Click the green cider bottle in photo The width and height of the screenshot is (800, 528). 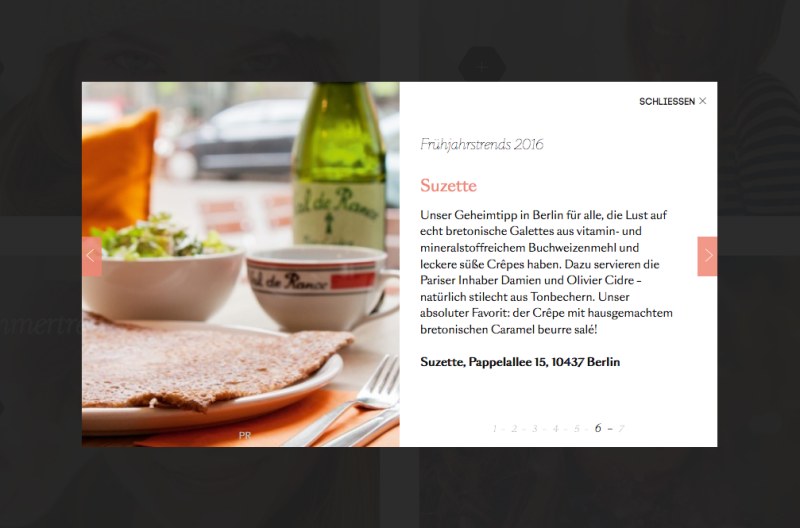pos(339,165)
